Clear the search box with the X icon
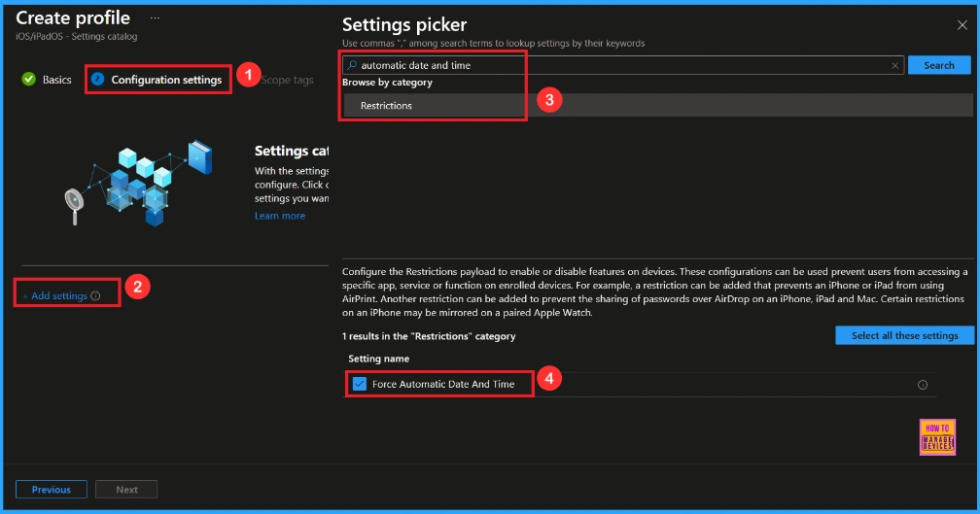 point(894,65)
